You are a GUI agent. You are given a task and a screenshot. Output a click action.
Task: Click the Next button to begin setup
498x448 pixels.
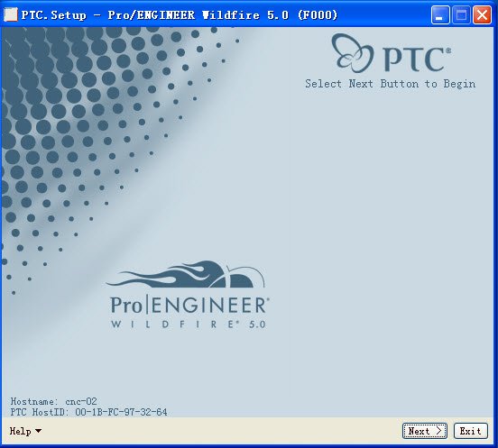pos(424,431)
